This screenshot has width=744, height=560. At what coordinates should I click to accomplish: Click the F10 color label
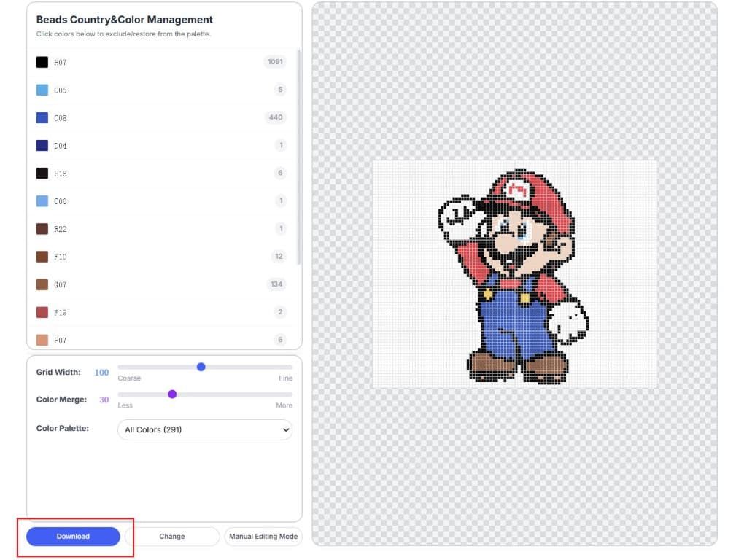point(61,257)
